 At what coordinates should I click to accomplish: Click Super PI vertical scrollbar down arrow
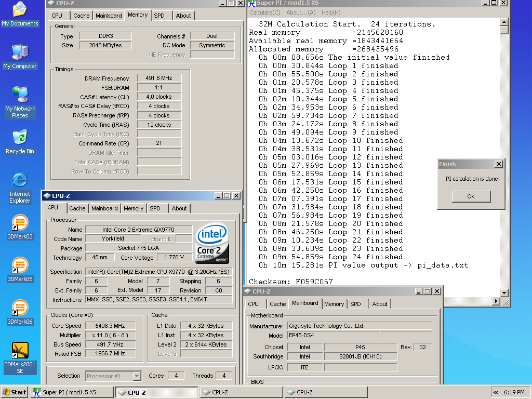pos(504,293)
